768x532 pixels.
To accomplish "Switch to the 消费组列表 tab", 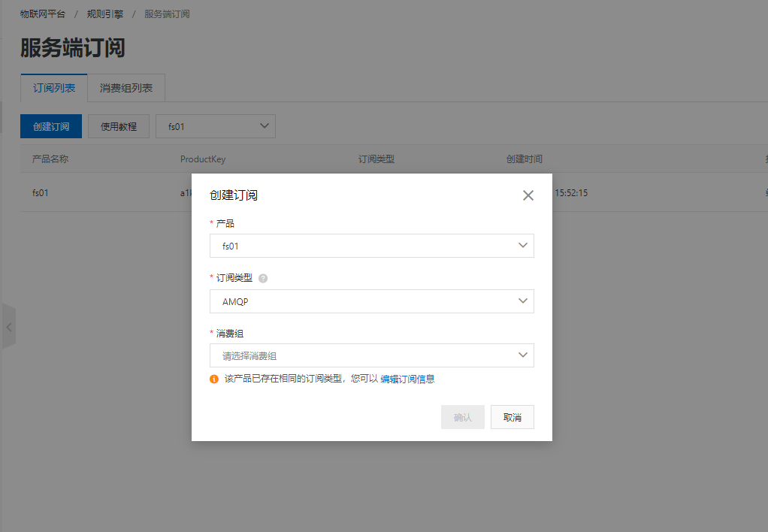I will [126, 88].
